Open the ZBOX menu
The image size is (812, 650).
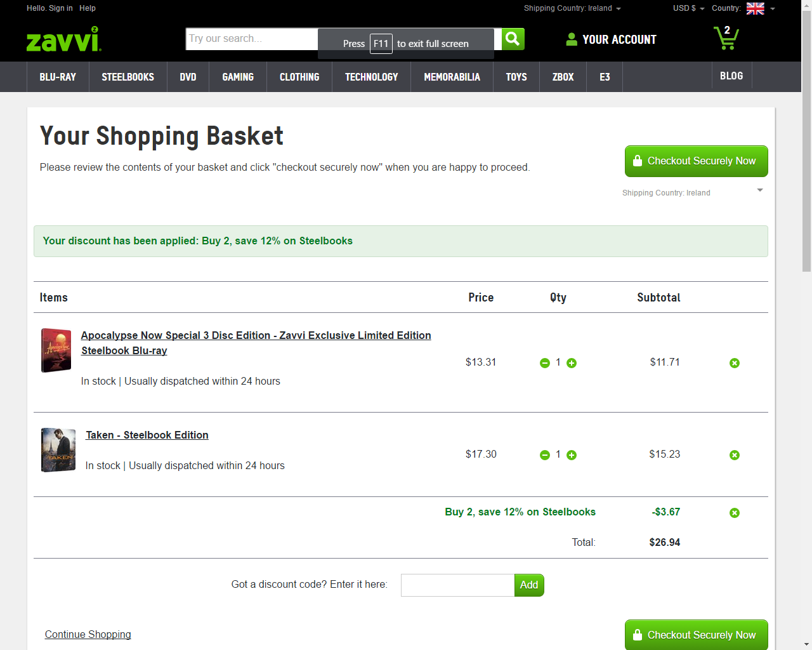pyautogui.click(x=563, y=77)
